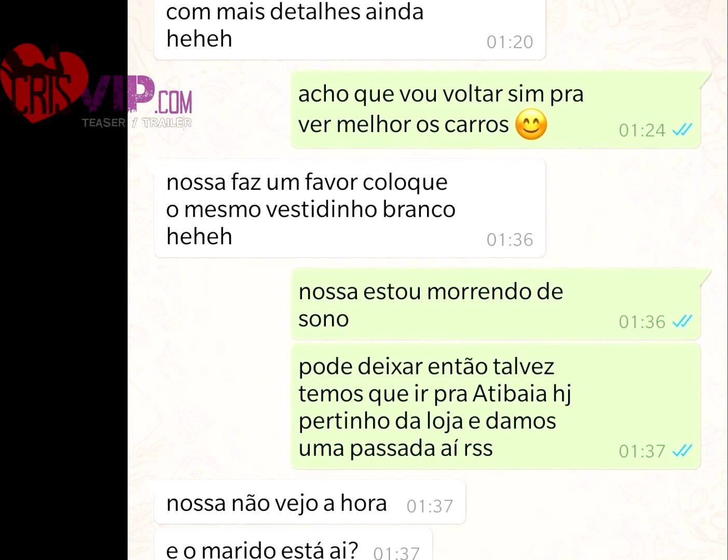Screen dimensions: 728x560
Task: Click the red heart CrisVIP logo
Action: (x=43, y=83)
